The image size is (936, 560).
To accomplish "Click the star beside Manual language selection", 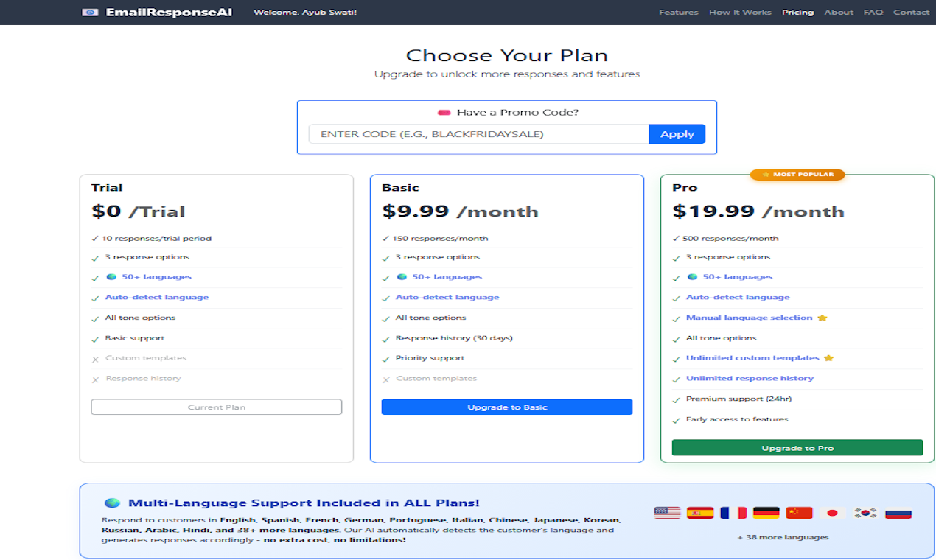I will pos(823,317).
